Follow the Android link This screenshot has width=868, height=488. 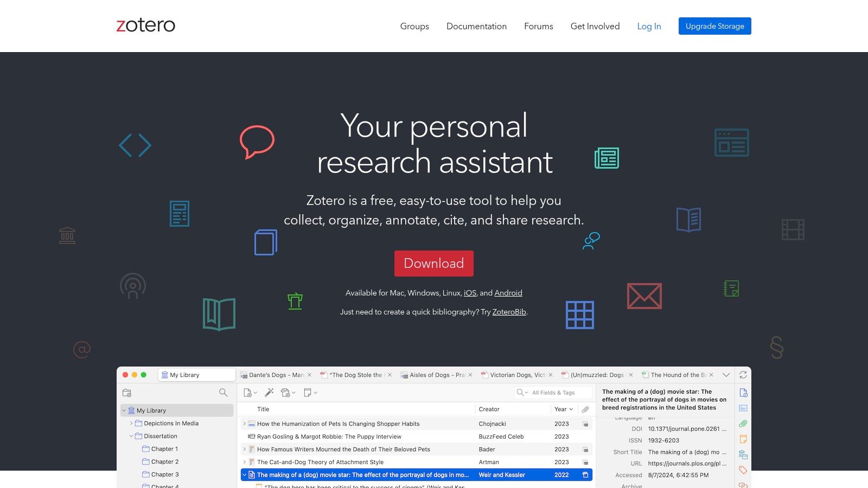pos(508,293)
